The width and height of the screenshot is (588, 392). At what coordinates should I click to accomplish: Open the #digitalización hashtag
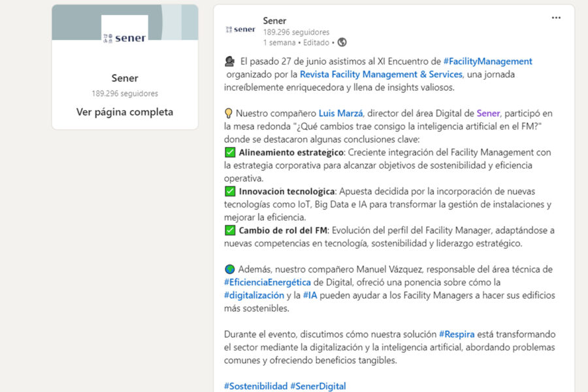pos(254,295)
